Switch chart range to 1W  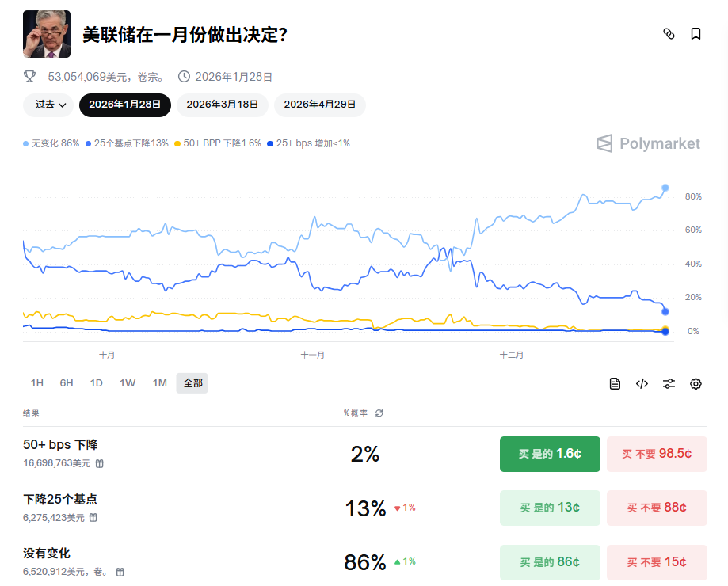[128, 383]
